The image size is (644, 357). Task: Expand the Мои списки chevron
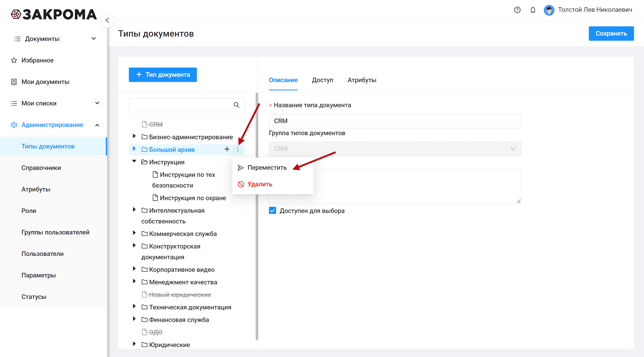(x=97, y=103)
